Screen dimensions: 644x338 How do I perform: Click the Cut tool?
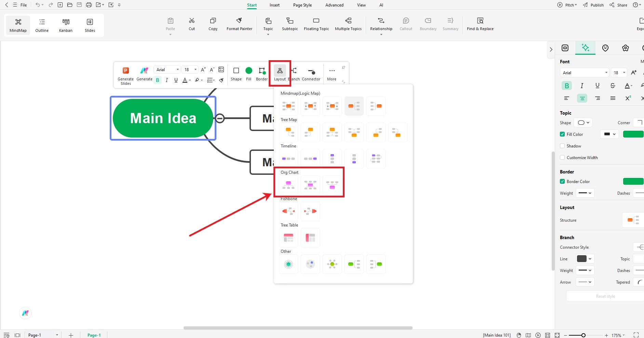(192, 24)
